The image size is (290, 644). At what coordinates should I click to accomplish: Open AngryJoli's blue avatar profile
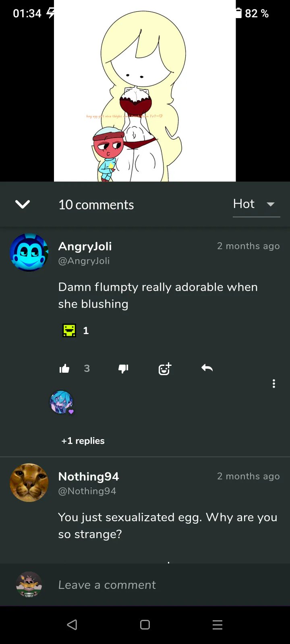coord(29,252)
